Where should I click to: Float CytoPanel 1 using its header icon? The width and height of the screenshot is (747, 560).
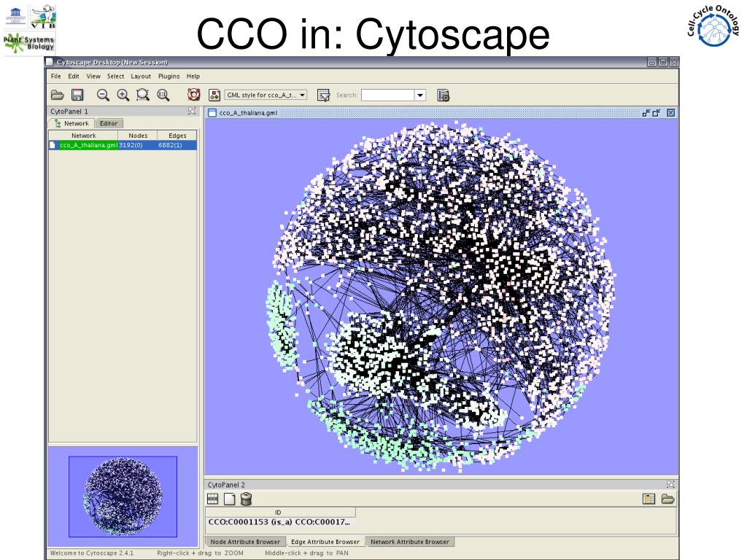tap(192, 111)
